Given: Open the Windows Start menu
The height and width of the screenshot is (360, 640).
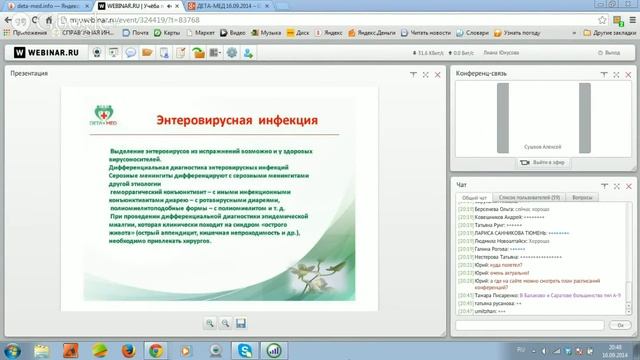Looking at the screenshot, I should click(x=12, y=351).
